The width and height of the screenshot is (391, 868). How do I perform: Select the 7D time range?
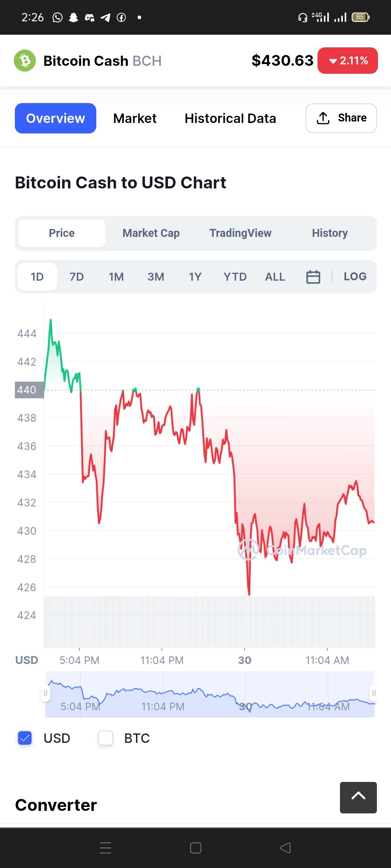point(77,277)
